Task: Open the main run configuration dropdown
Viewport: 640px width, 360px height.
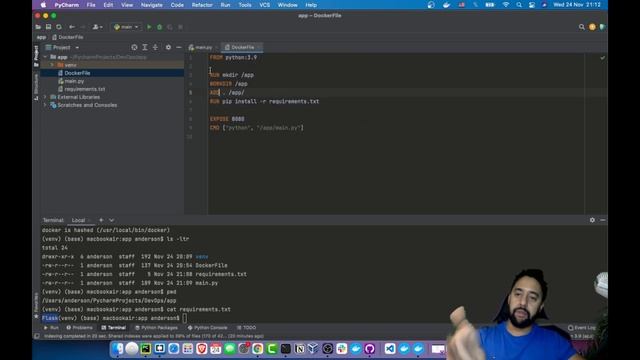Action: click(126, 27)
